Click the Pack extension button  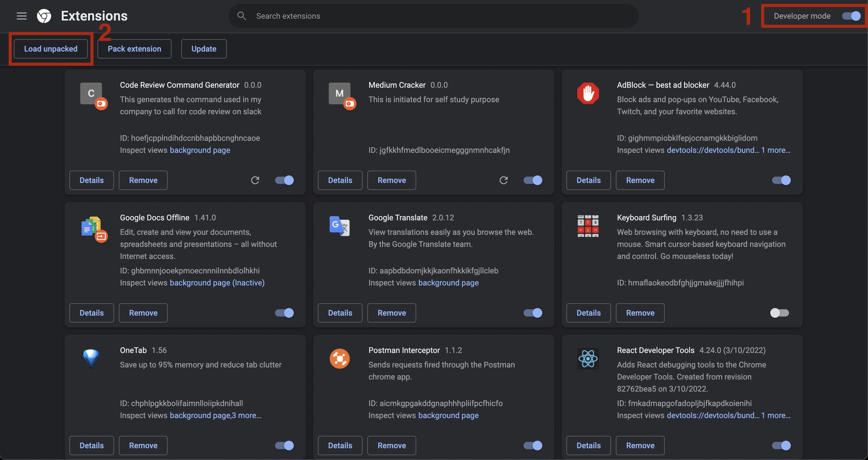point(134,49)
